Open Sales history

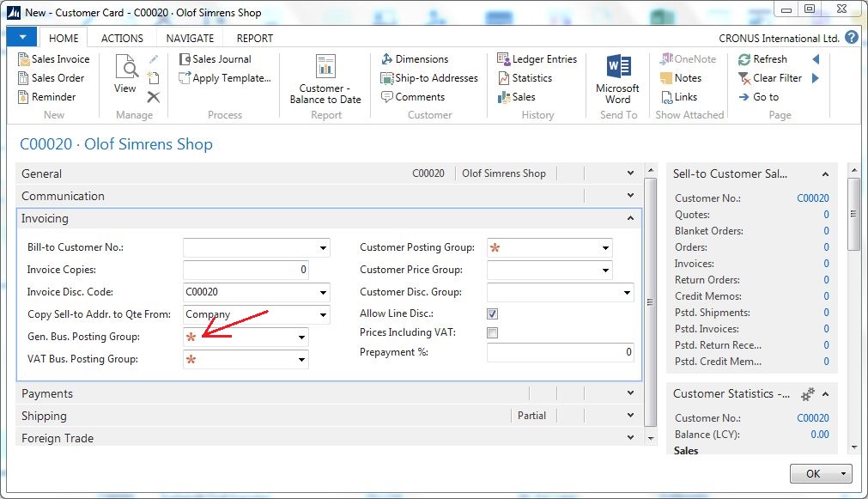pyautogui.click(x=517, y=96)
